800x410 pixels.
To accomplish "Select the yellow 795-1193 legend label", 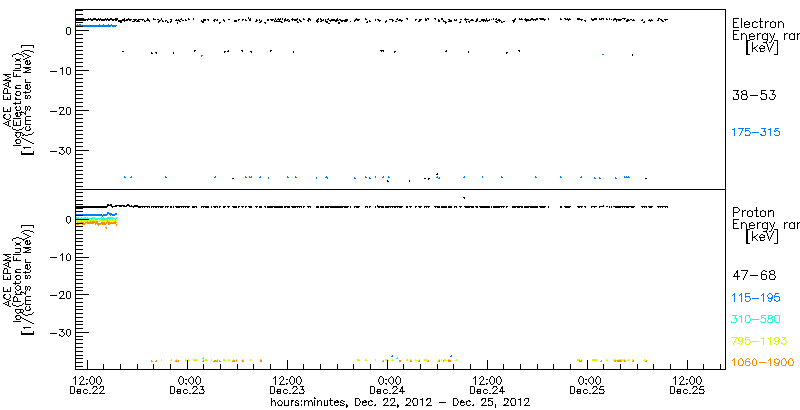I will pyautogui.click(x=758, y=341).
